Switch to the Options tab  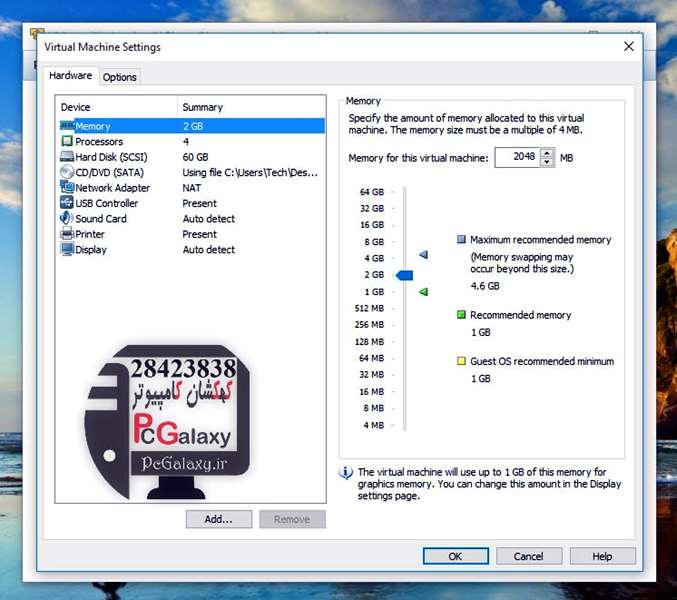pyautogui.click(x=120, y=77)
